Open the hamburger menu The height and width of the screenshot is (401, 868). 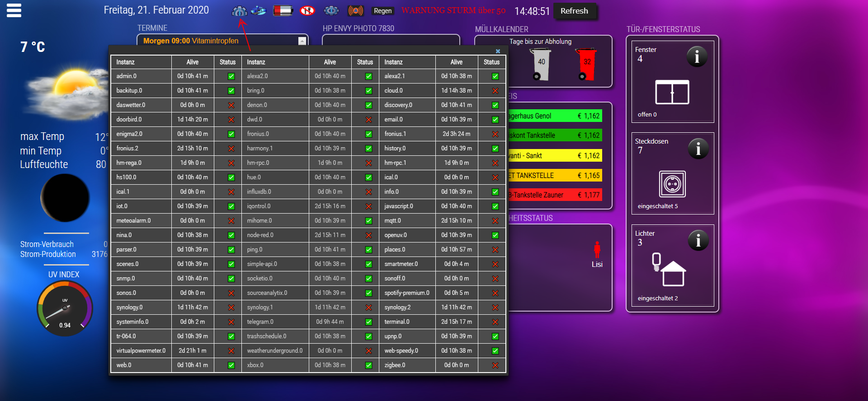coord(14,10)
